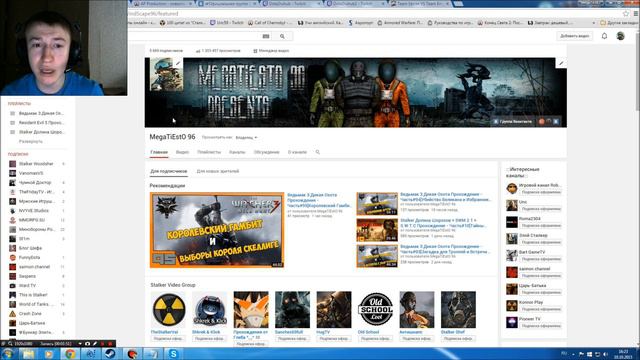This screenshot has height=360, width=640.
Task: Open the 'Менеджер видео' link
Action: coord(271,51)
